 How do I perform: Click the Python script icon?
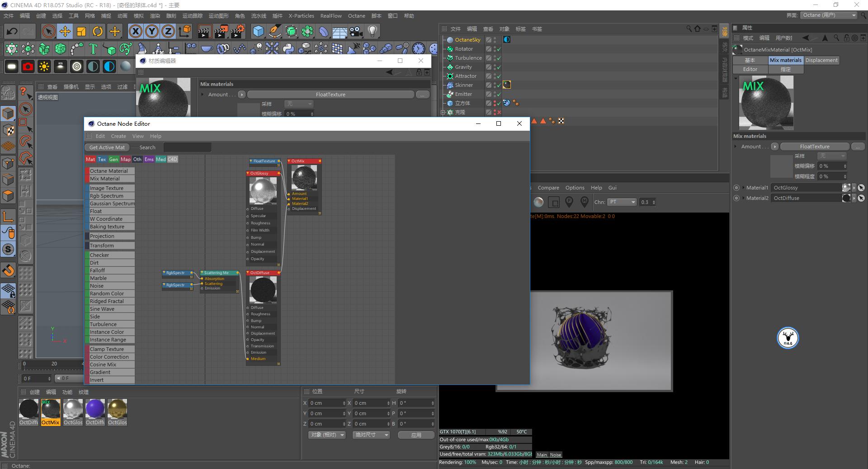288,49
